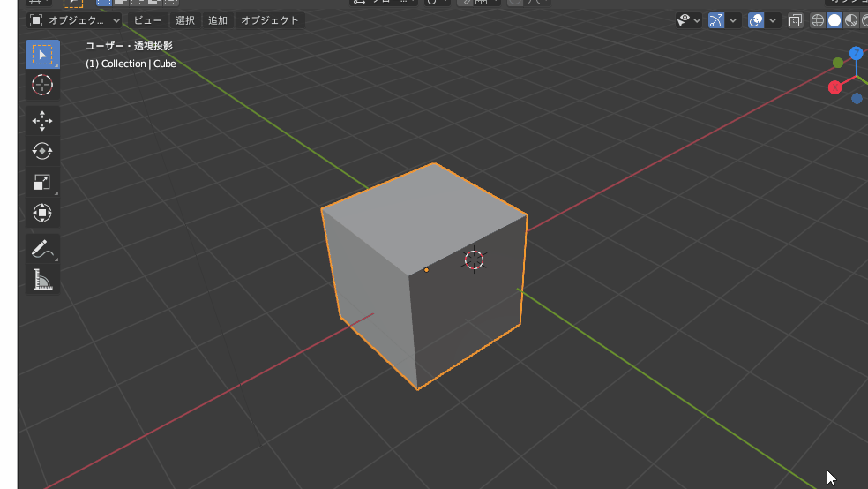Select the Measure ruler tool
The image size is (868, 489).
point(42,280)
